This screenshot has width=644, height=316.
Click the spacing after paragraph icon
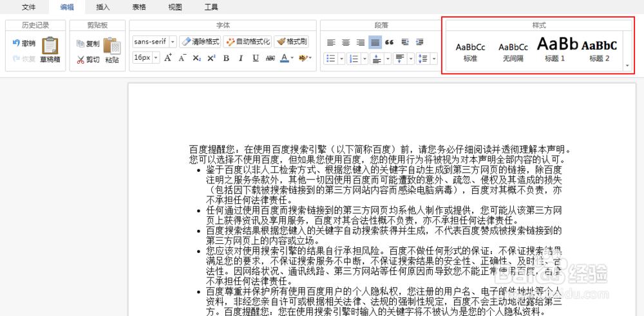[x=400, y=59]
